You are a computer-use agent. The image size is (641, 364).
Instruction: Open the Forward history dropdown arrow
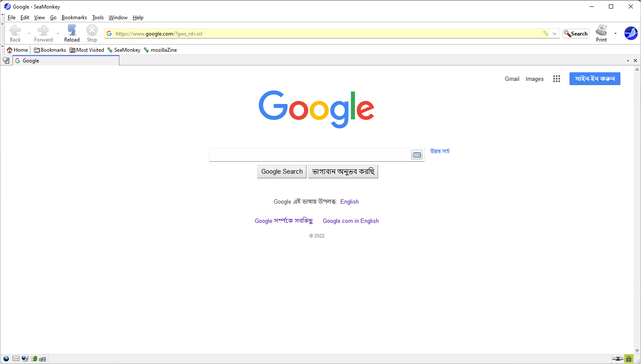tap(58, 33)
